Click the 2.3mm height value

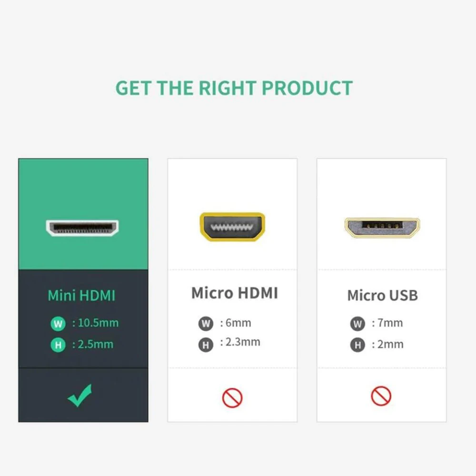click(243, 342)
